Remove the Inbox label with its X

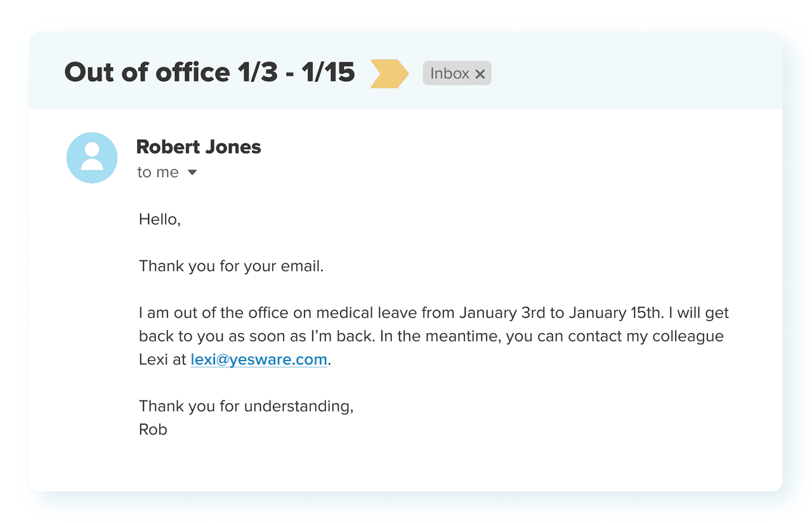coord(480,74)
